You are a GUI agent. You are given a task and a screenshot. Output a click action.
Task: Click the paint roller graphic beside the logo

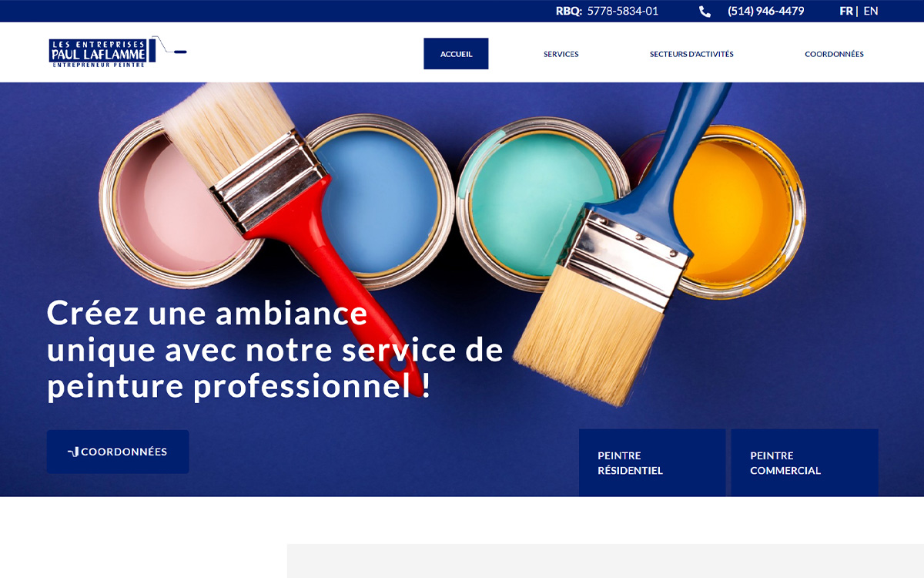pyautogui.click(x=172, y=46)
